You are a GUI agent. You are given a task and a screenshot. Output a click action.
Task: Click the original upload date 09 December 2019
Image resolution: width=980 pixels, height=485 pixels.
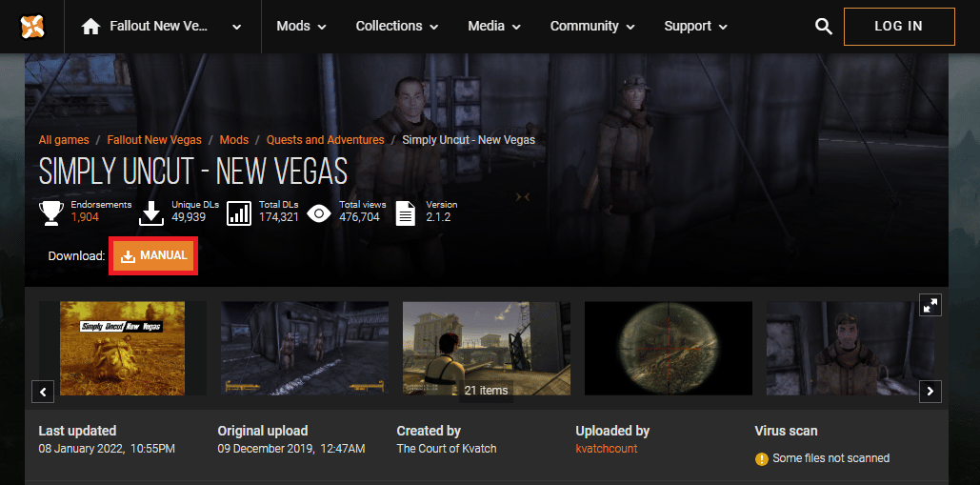pos(291,449)
